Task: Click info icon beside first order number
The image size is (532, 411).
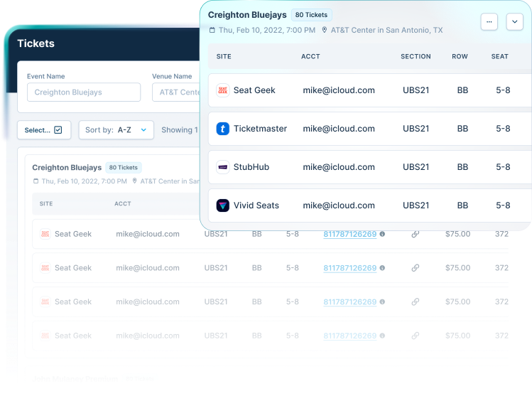Action: [x=382, y=234]
